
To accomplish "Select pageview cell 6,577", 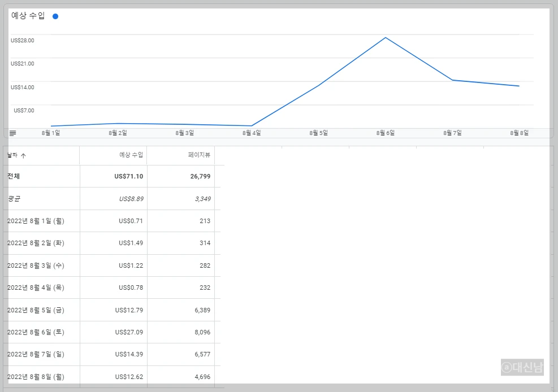I will (202, 354).
